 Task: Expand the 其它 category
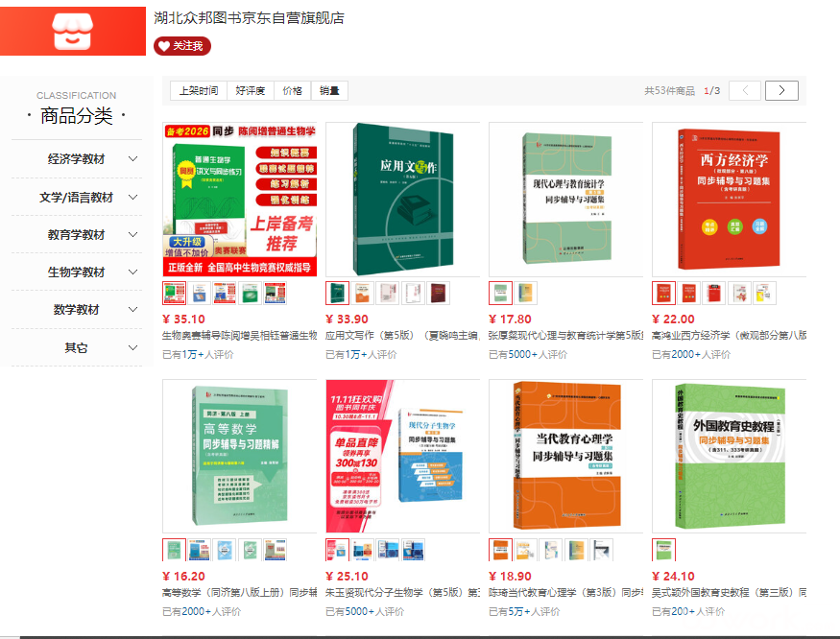132,347
